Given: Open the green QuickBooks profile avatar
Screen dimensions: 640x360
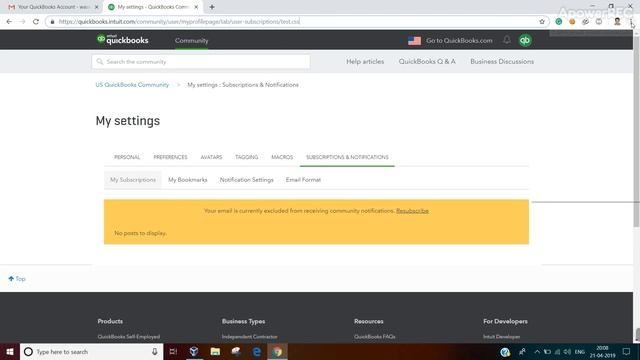Looking at the screenshot, I should pos(525,40).
